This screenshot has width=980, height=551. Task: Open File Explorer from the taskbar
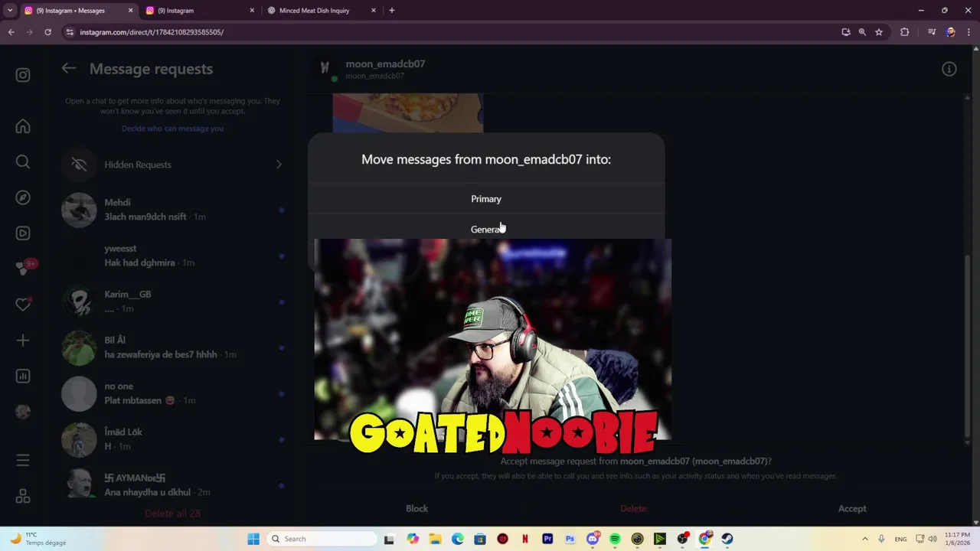point(435,539)
